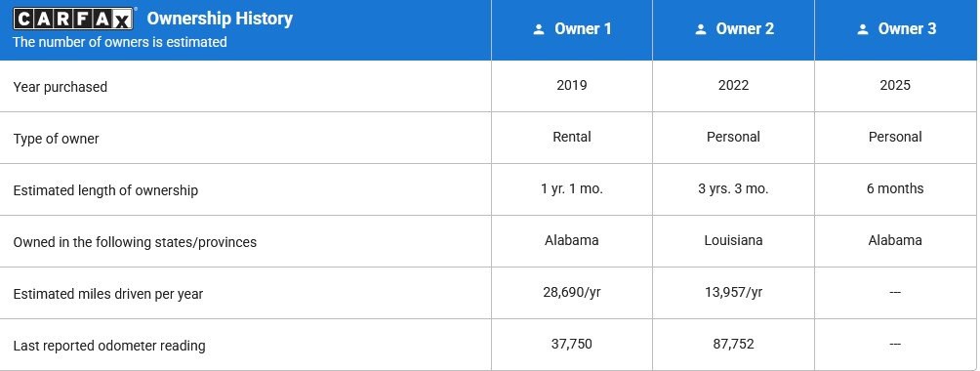Click the CARFAX logo
Viewport: 980px width, 371px height.
[x=74, y=20]
